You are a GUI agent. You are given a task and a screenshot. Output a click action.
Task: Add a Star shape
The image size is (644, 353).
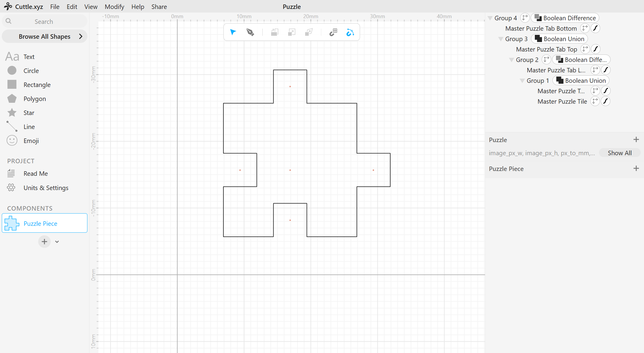[29, 113]
